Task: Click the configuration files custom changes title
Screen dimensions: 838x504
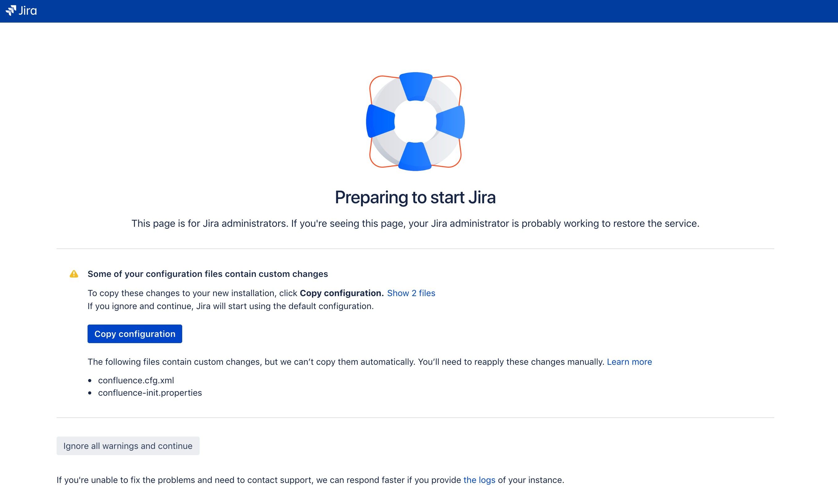Action: (x=208, y=274)
